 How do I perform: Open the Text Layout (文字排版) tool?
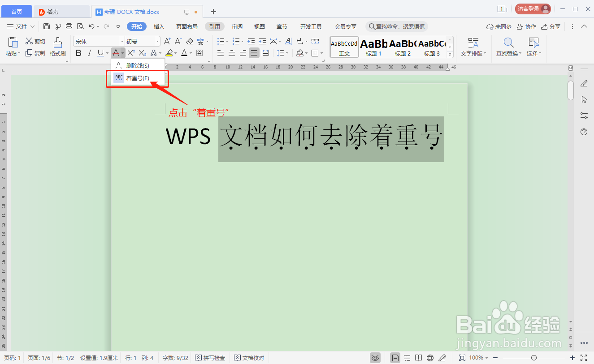click(473, 47)
